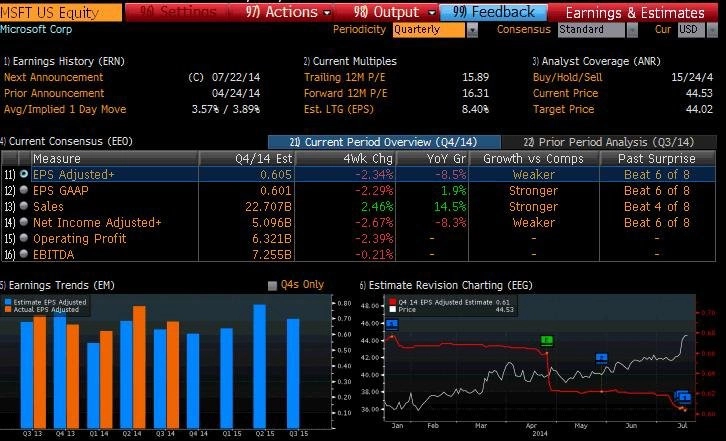Toggle the Q4s Only checkbox

273,286
